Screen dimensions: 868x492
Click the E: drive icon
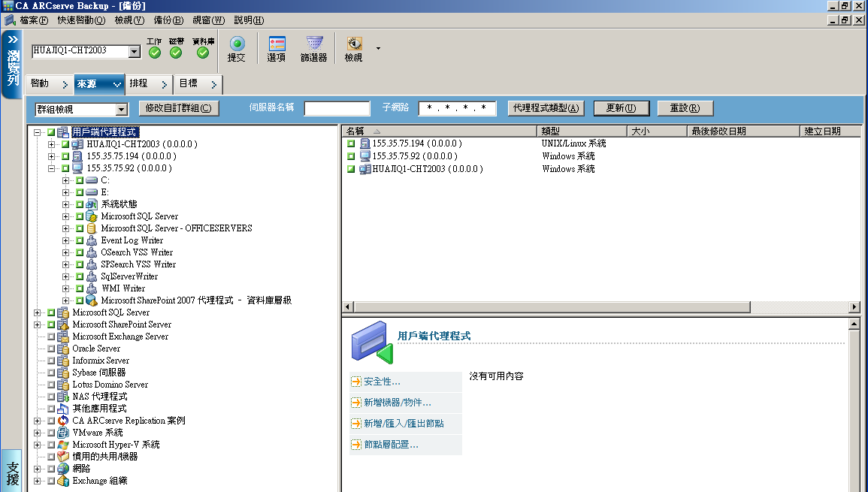92,192
